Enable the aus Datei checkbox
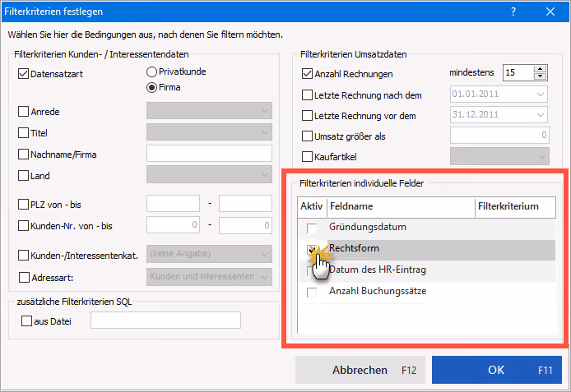Image resolution: width=571 pixels, height=392 pixels. click(26, 321)
